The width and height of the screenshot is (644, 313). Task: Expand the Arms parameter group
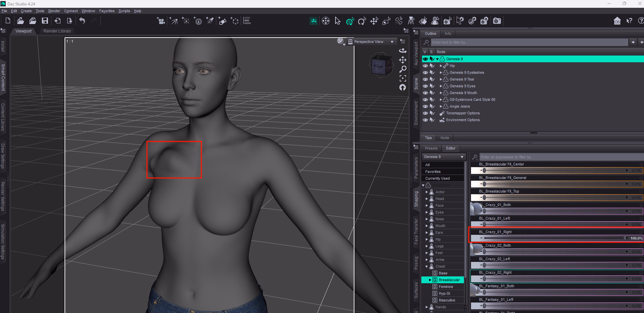click(x=427, y=260)
